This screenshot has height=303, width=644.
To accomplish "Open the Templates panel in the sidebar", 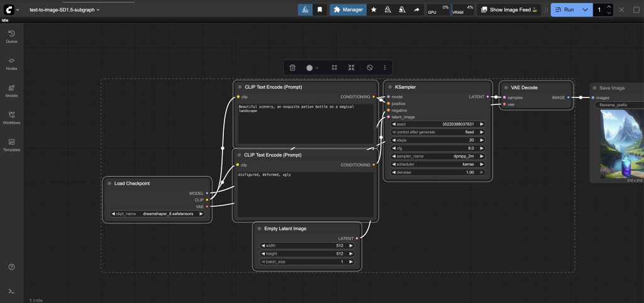I will click(11, 144).
